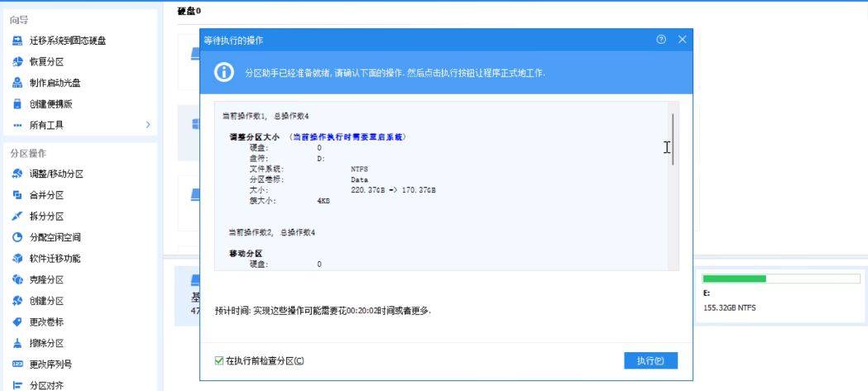Image resolution: width=868 pixels, height=391 pixels.
Task: Open help with dialog question mark icon
Action: click(660, 40)
